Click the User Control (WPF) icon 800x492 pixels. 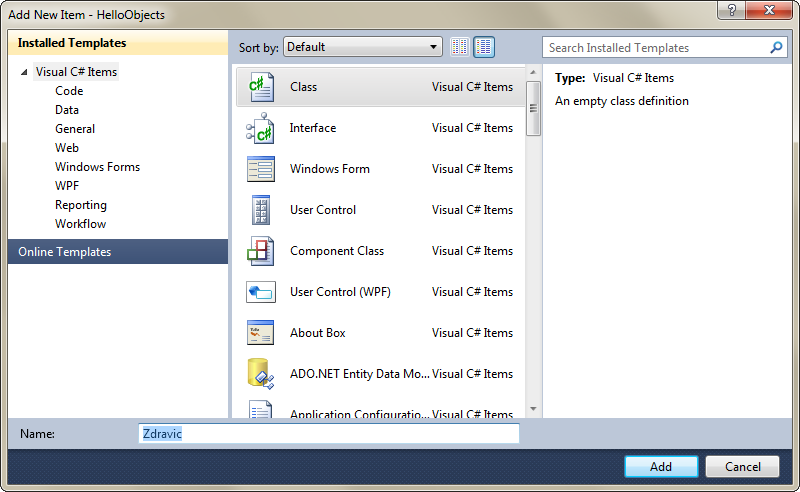[x=261, y=292]
